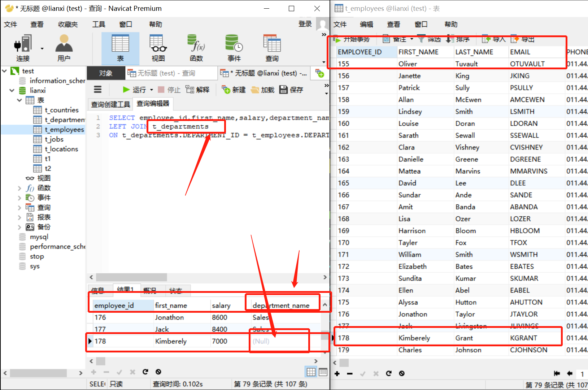Open the Query (查询) toolbar icon
Viewport: 588px width, 390px height.
pyautogui.click(x=272, y=48)
